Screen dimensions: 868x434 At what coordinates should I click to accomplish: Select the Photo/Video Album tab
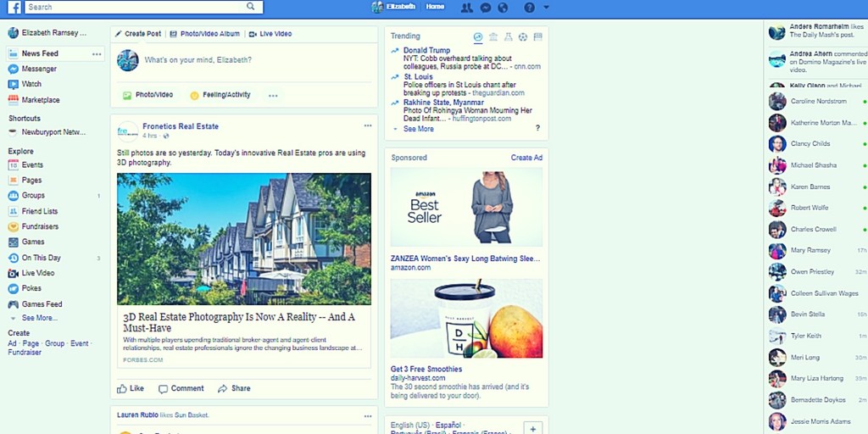(x=205, y=34)
